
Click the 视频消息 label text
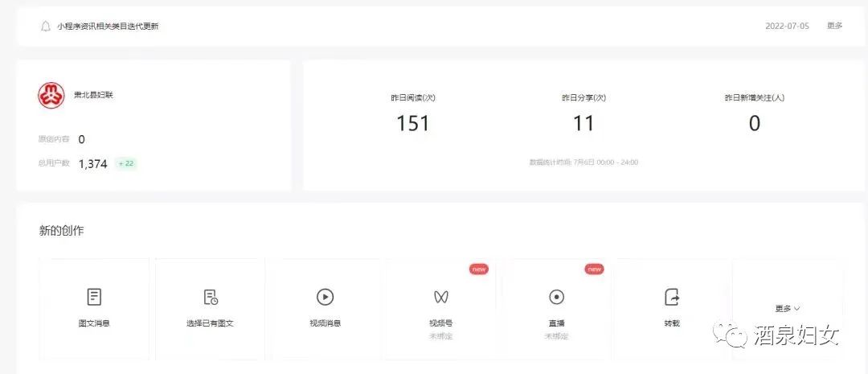pos(325,323)
